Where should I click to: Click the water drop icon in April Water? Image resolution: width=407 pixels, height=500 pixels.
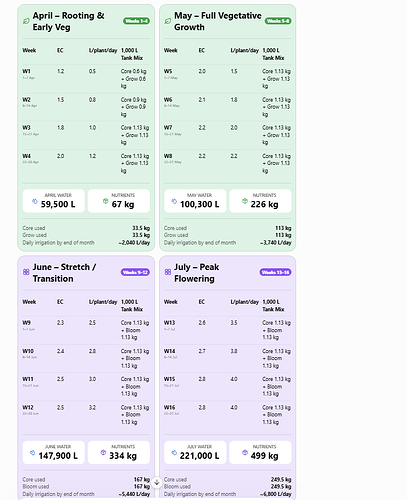coord(34,201)
